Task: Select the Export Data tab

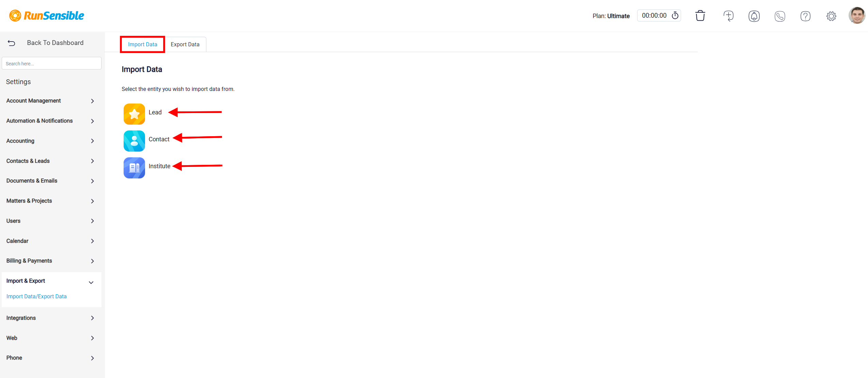Action: click(x=184, y=44)
